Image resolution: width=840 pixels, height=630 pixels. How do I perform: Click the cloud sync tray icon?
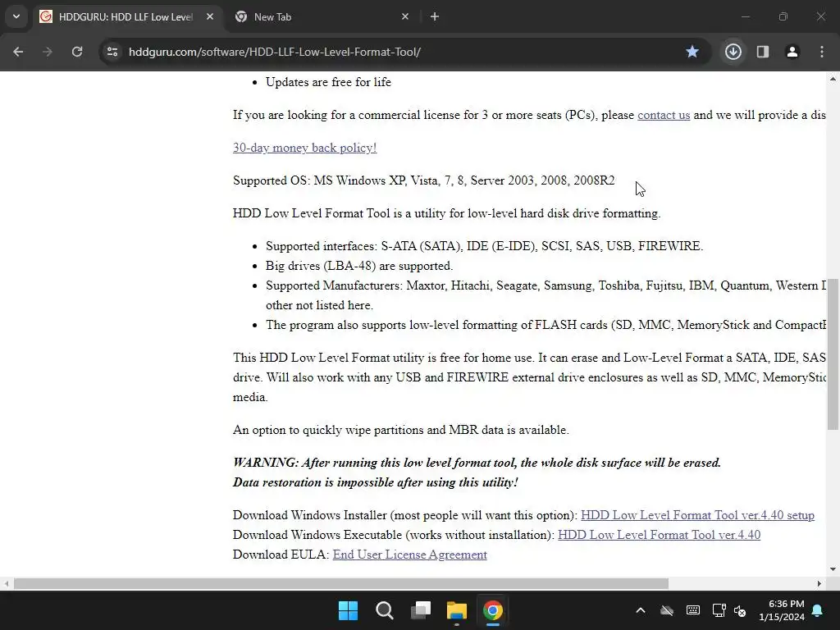(x=666, y=610)
